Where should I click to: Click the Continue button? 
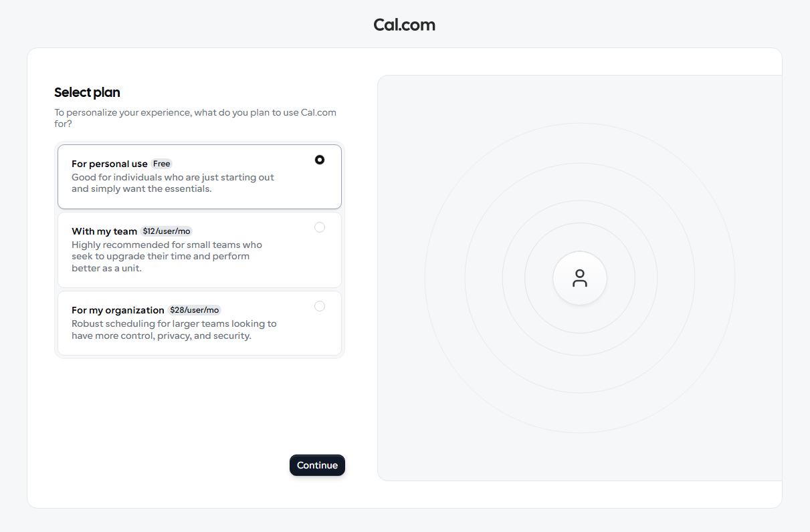(317, 465)
